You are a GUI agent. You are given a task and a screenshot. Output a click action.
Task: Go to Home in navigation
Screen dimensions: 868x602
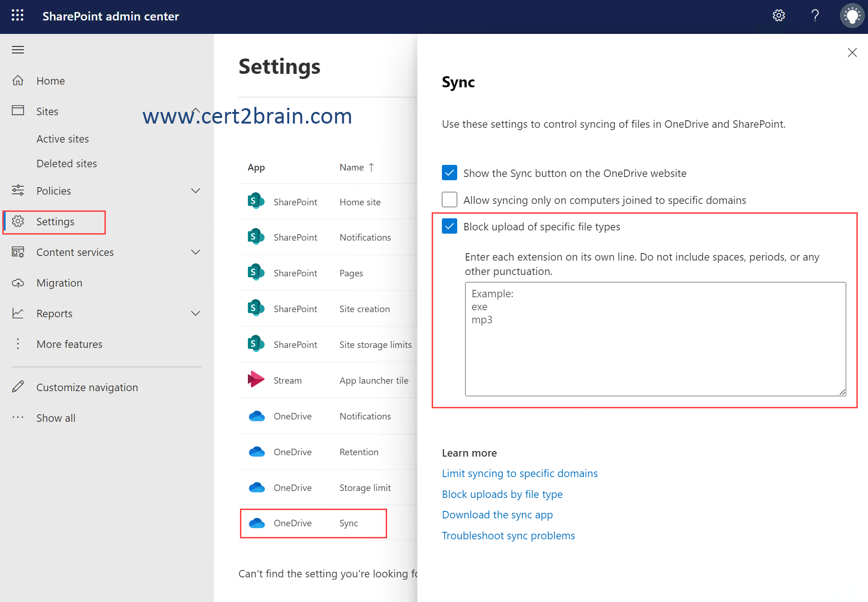(x=51, y=81)
